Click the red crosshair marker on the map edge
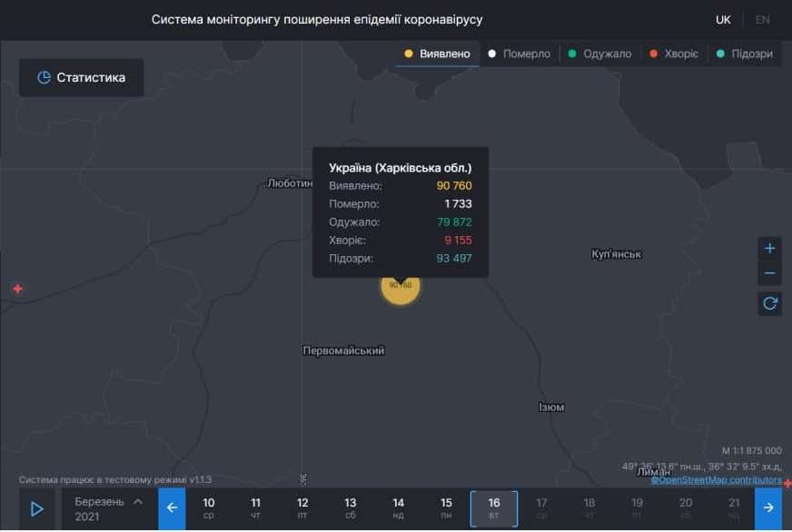The width and height of the screenshot is (792, 532). click(16, 289)
